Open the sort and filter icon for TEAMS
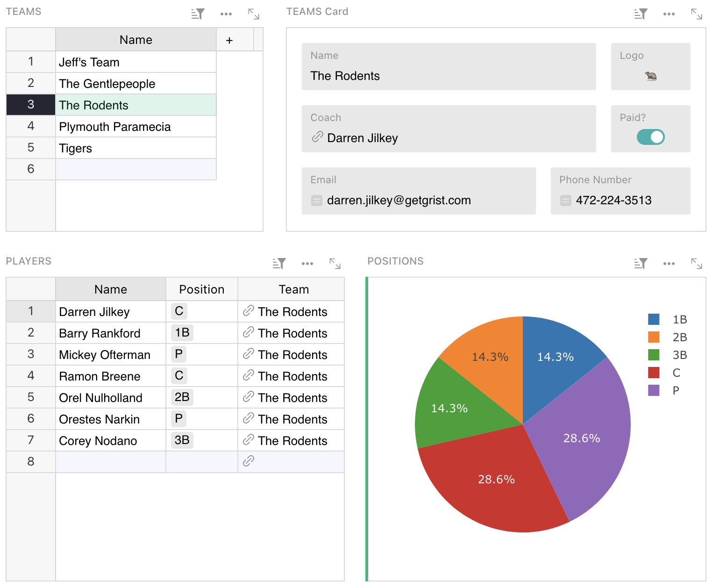This screenshot has width=713, height=588. point(197,14)
